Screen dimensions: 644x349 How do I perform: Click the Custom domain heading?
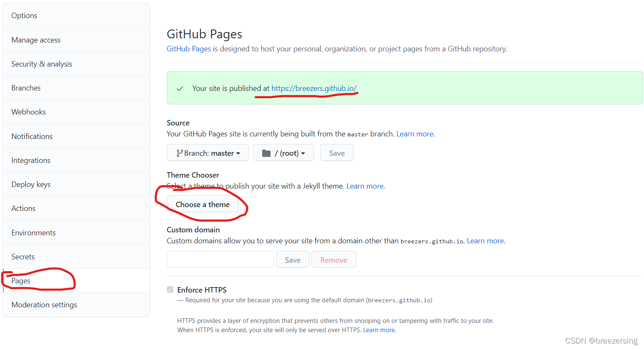click(x=193, y=230)
